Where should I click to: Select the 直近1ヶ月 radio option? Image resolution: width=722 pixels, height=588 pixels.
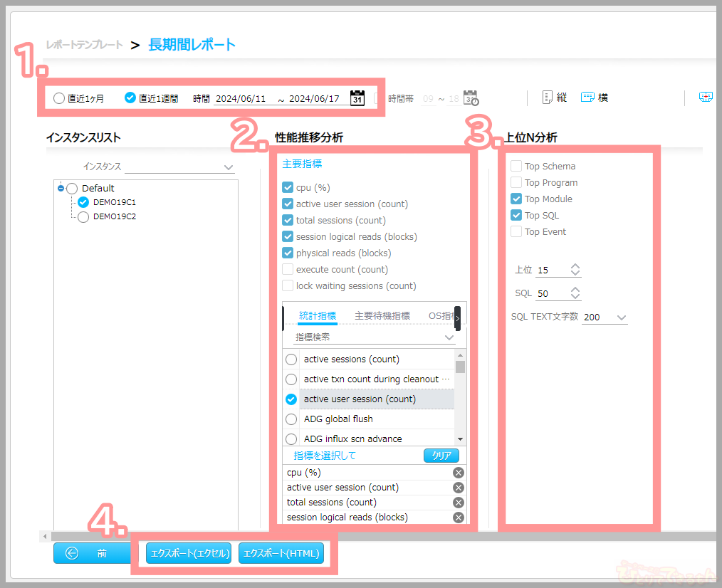tap(59, 98)
